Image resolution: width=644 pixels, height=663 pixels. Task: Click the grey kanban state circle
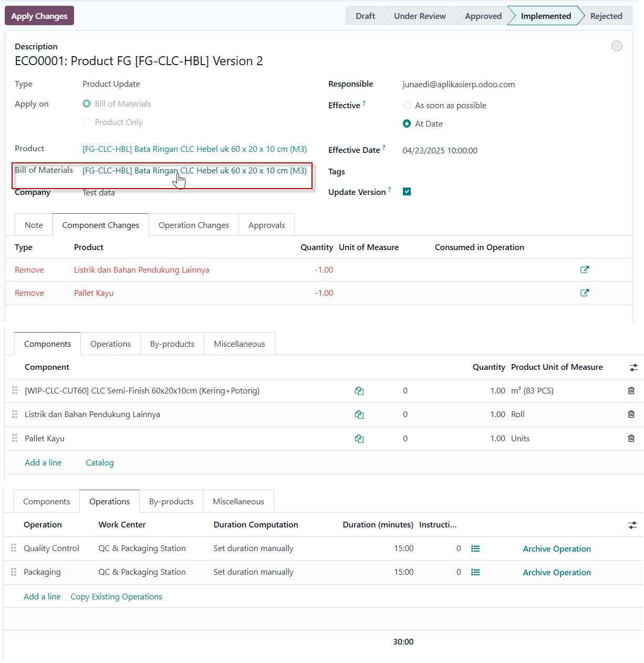tap(617, 46)
